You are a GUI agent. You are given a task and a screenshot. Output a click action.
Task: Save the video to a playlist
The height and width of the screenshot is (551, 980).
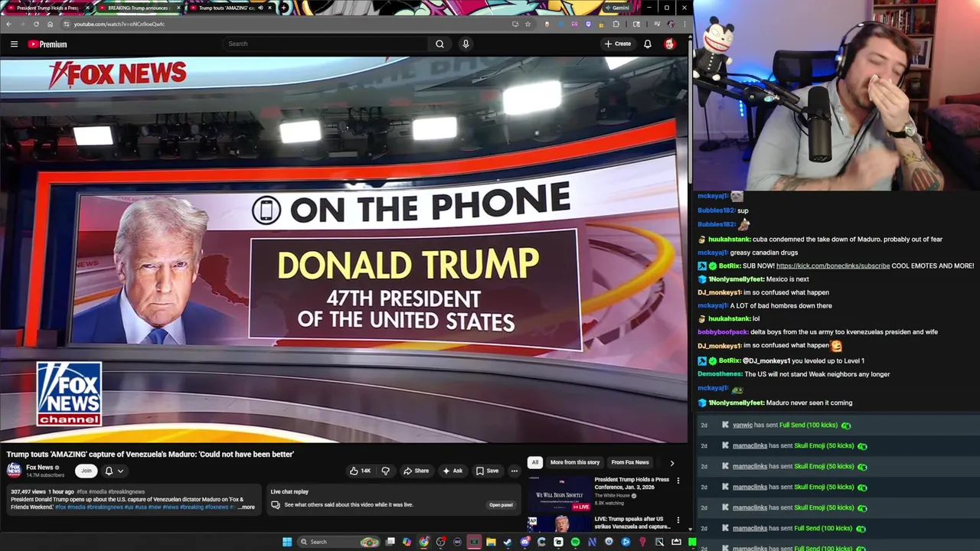(x=487, y=471)
